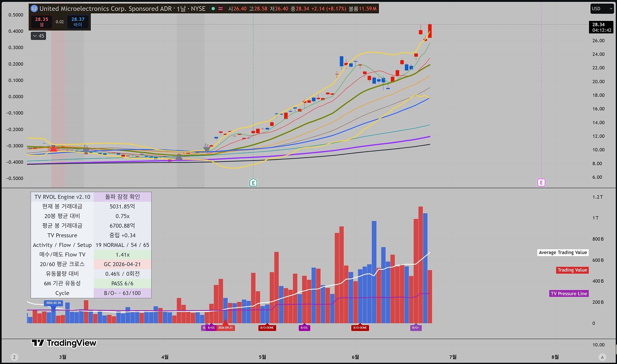This screenshot has height=364, width=617.
Task: Click the Z timezone button
Action: point(14,357)
